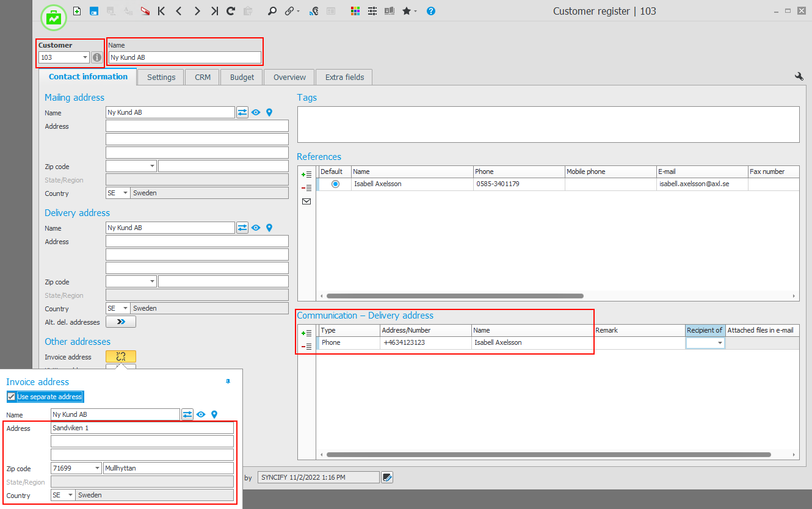Click the New record toolbar icon

[x=77, y=11]
